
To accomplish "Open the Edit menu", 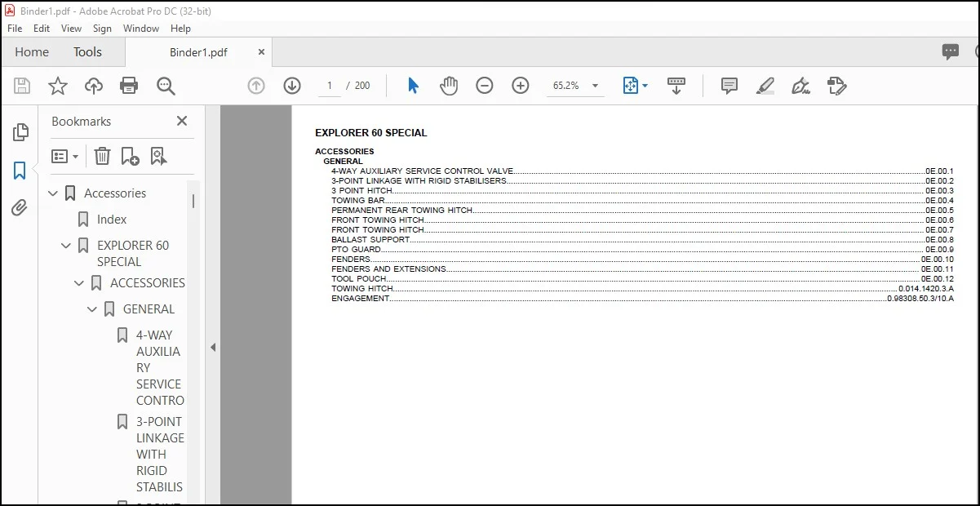I will click(42, 28).
